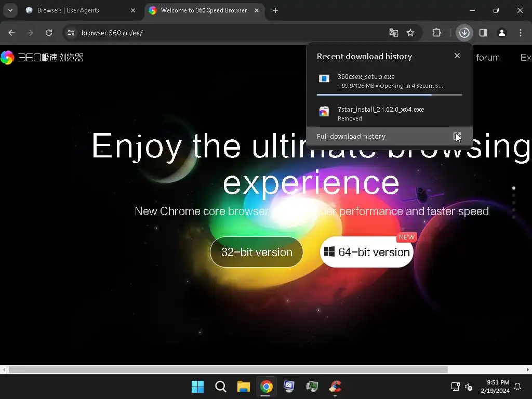
Task: Click the open-in-new-tab icon beside Full download history
Action: pyautogui.click(x=457, y=137)
